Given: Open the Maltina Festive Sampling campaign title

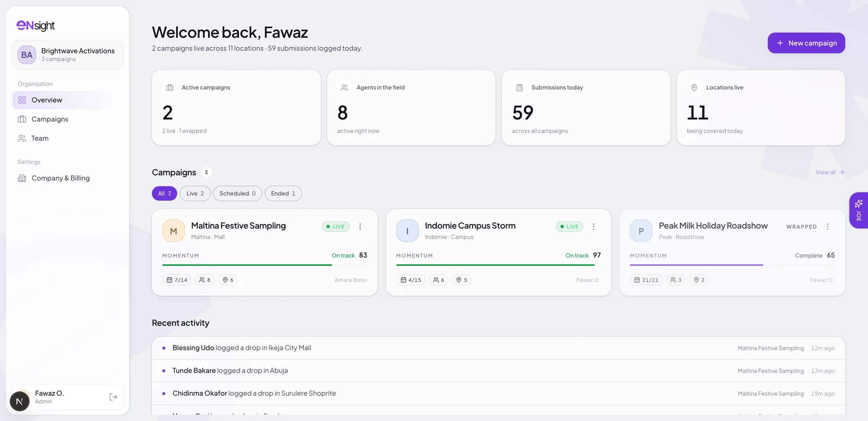Looking at the screenshot, I should coord(238,226).
